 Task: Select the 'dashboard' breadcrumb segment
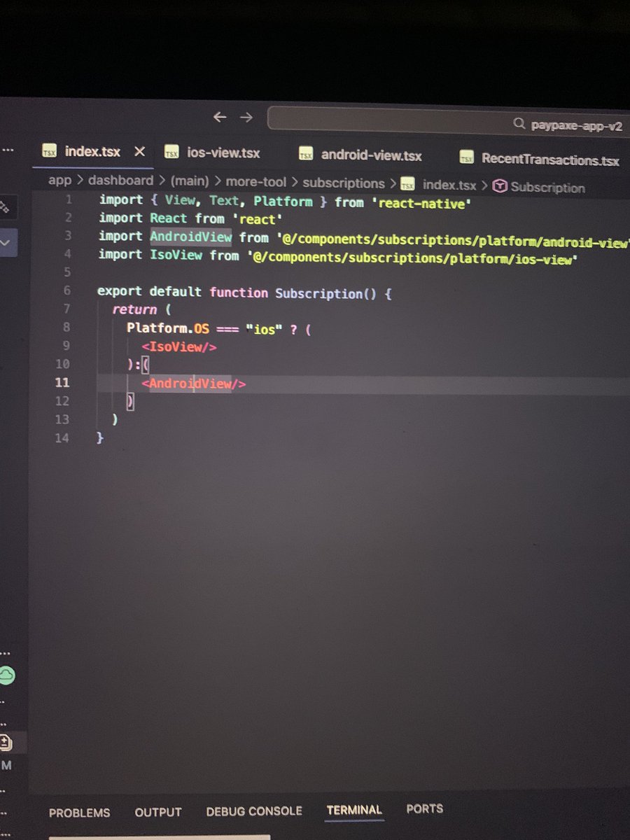[120, 181]
